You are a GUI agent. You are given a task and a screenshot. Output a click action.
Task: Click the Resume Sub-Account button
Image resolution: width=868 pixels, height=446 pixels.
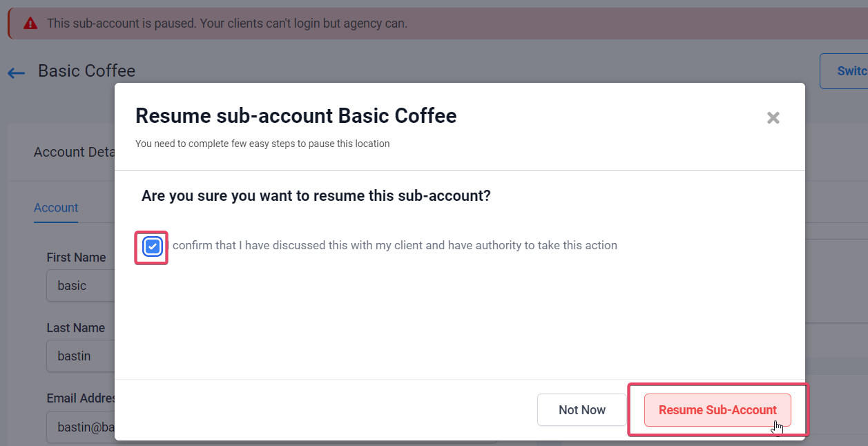717,410
